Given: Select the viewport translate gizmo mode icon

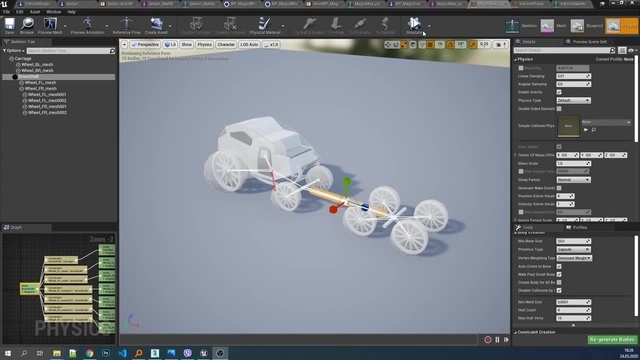Looking at the screenshot, I should coord(388,44).
